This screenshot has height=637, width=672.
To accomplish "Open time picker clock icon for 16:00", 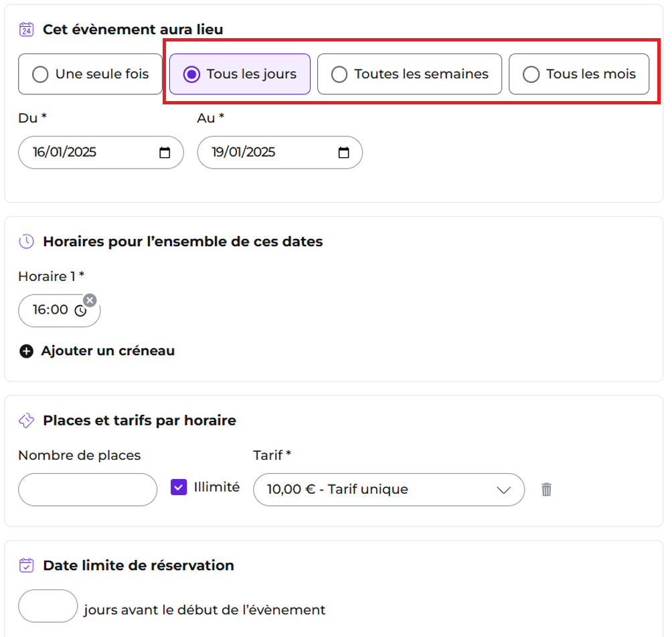I will coord(80,310).
